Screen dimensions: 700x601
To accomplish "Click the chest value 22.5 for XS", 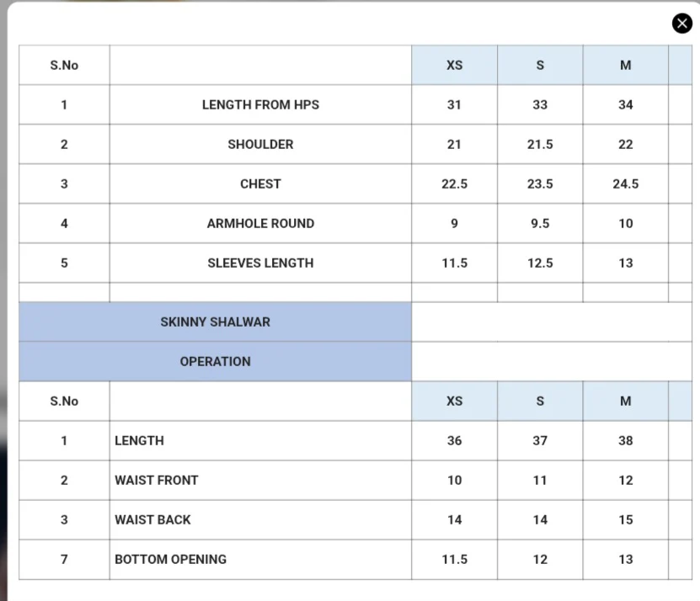I will [x=454, y=183].
